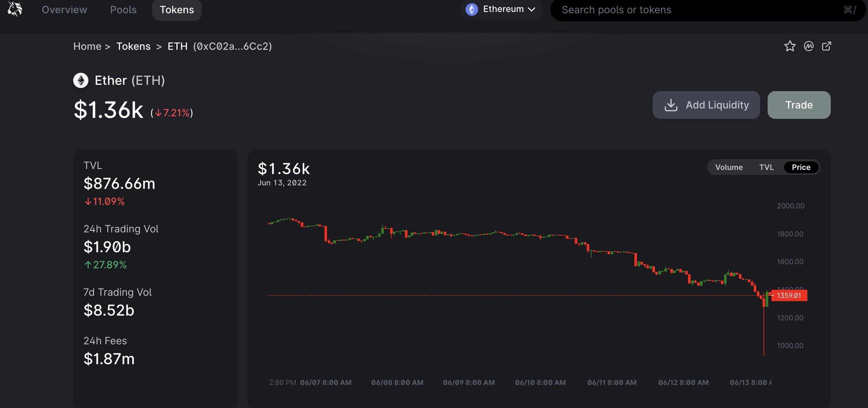Click the 24h Fees $1.87m value
This screenshot has height=408, width=868.
tap(109, 359)
